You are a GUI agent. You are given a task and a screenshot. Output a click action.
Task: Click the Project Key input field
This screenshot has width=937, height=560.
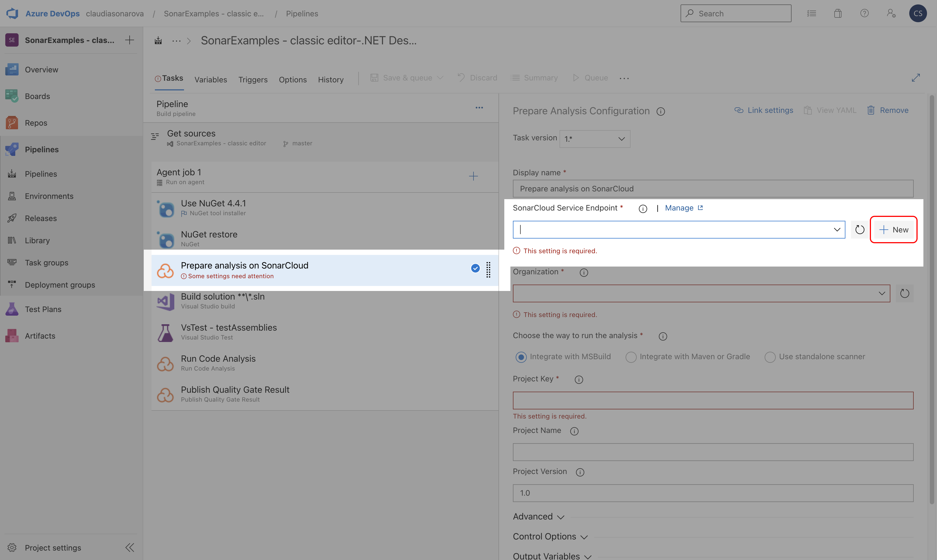click(713, 401)
